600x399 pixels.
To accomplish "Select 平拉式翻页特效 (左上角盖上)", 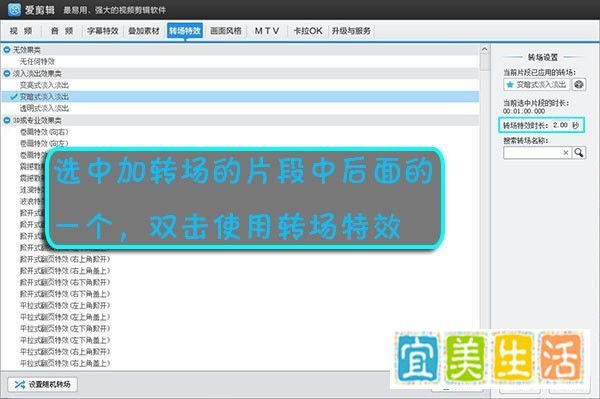I will pyautogui.click(x=65, y=317).
